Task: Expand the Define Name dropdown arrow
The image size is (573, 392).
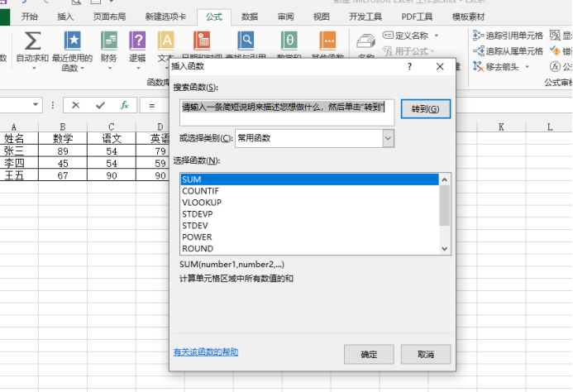Action: pos(437,36)
